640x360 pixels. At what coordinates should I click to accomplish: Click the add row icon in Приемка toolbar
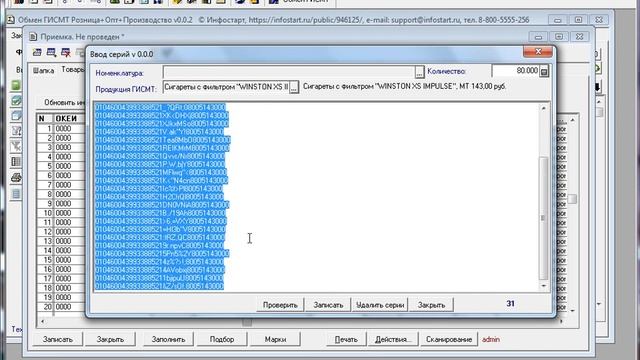pos(37,53)
